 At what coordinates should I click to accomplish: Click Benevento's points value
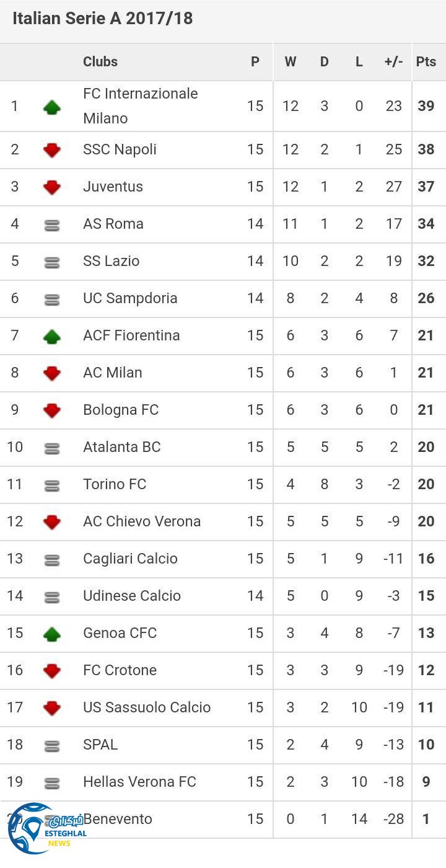coord(426,819)
